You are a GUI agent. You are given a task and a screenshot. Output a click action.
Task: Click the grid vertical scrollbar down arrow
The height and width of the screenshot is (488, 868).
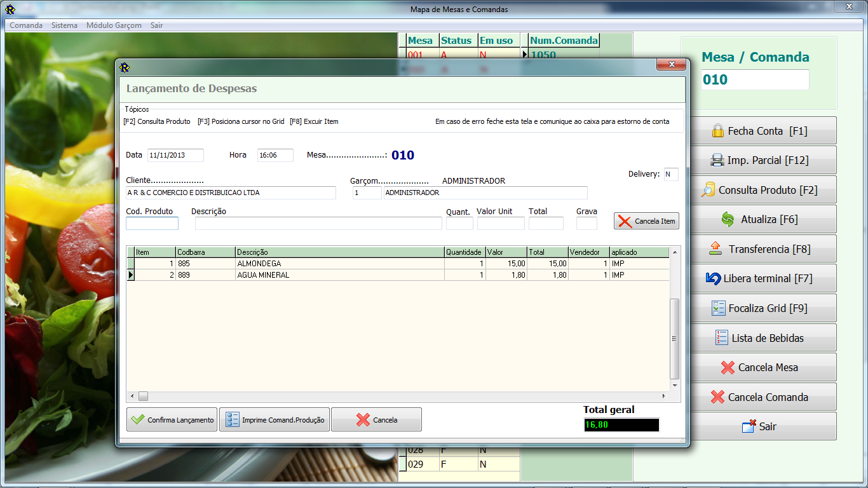675,386
